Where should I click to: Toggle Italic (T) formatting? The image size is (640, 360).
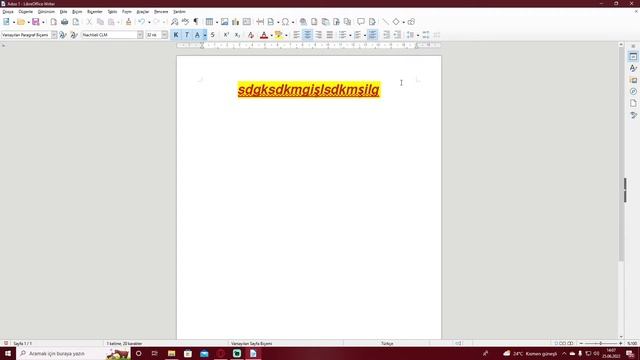pos(187,35)
